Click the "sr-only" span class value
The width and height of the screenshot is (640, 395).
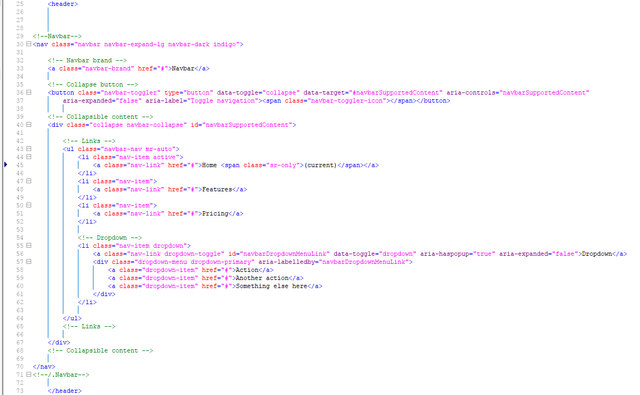pos(283,165)
